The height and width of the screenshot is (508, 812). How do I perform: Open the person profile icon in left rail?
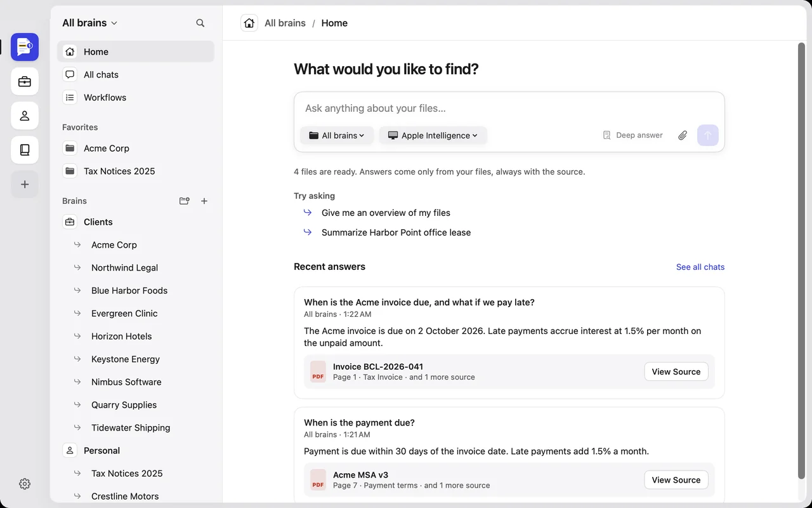click(x=25, y=116)
